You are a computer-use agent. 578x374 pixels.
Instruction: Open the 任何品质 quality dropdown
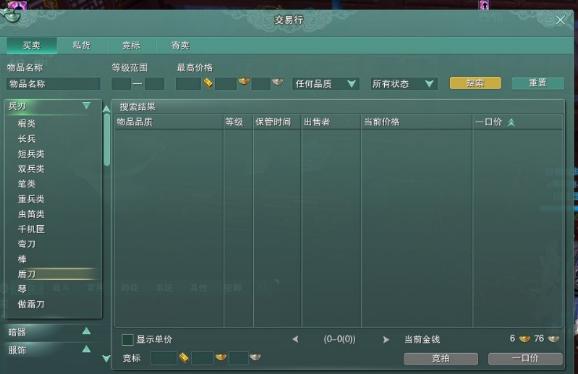point(325,84)
